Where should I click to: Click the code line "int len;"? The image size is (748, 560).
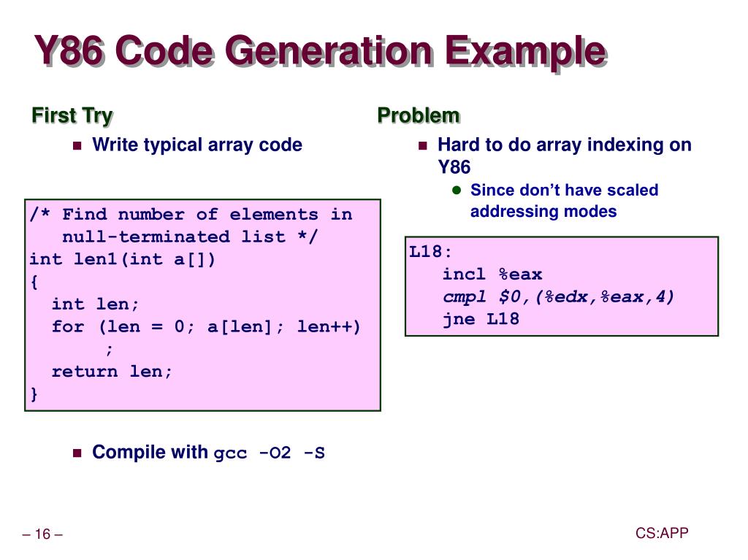tap(96, 304)
